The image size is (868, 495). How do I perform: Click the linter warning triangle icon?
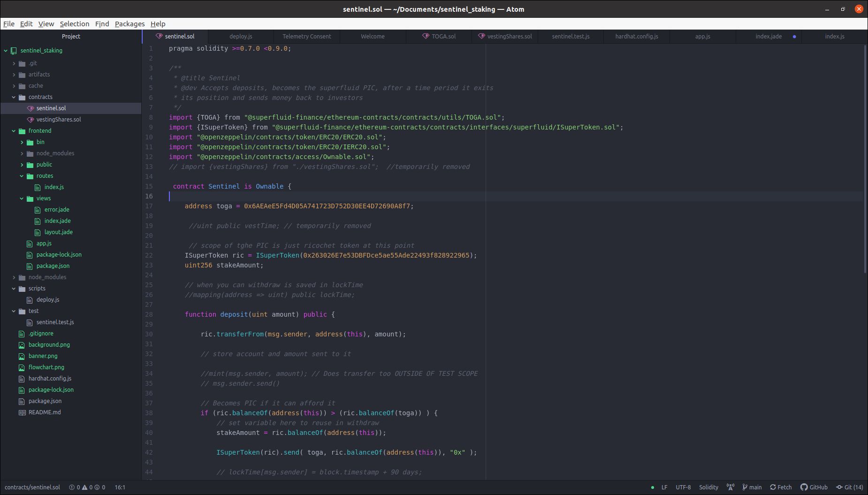[x=84, y=487]
